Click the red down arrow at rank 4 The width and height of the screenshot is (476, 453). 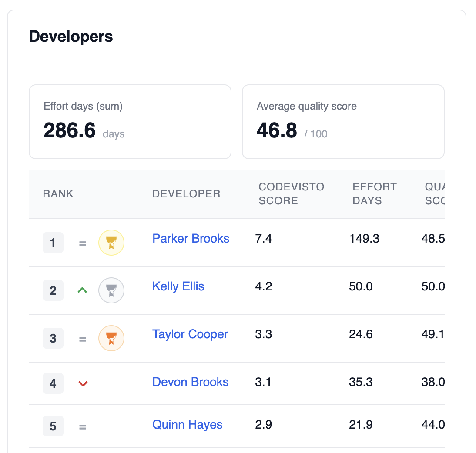click(x=83, y=383)
